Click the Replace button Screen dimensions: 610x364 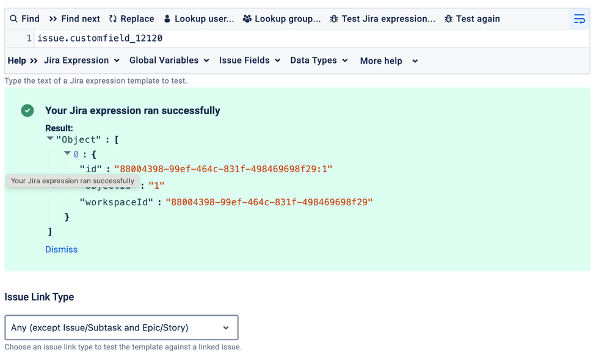click(x=131, y=19)
